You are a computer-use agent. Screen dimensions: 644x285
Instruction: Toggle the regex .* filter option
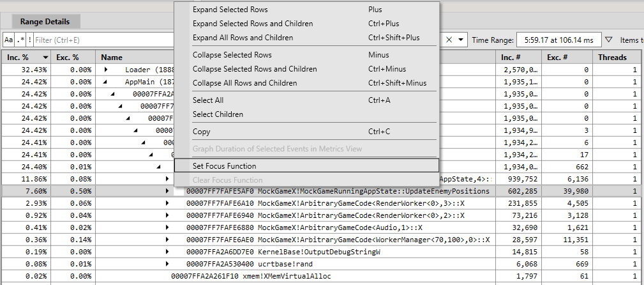coord(20,40)
